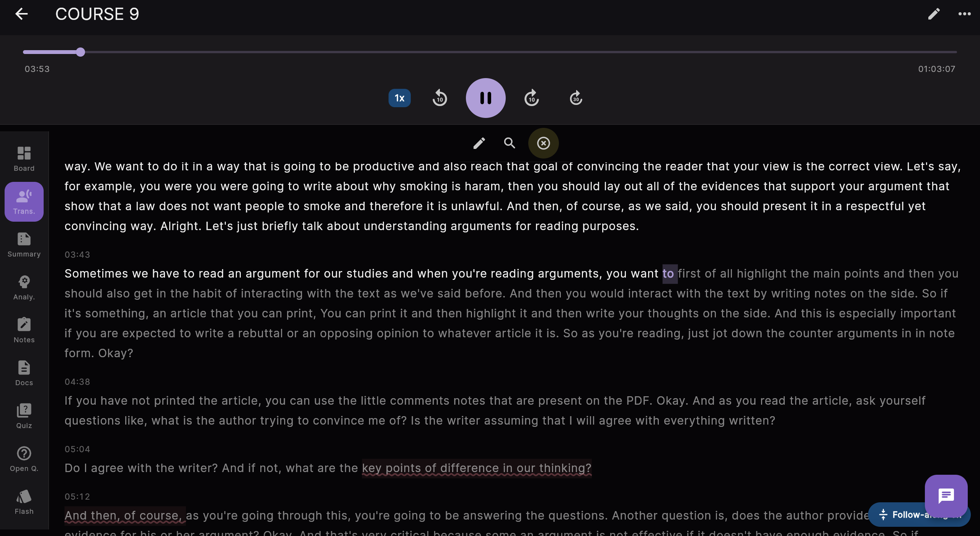This screenshot has width=980, height=536.
Task: Open the Docs panel
Action: (24, 373)
